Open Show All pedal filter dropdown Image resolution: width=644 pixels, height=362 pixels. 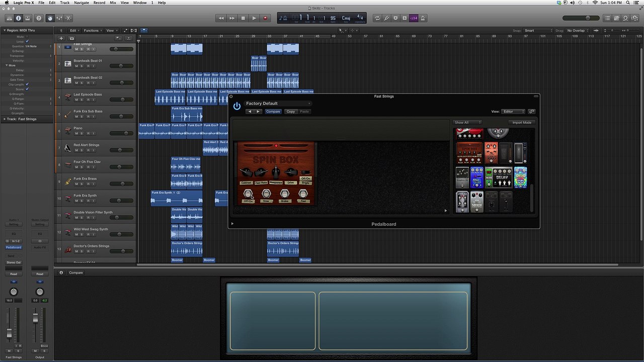tap(467, 123)
